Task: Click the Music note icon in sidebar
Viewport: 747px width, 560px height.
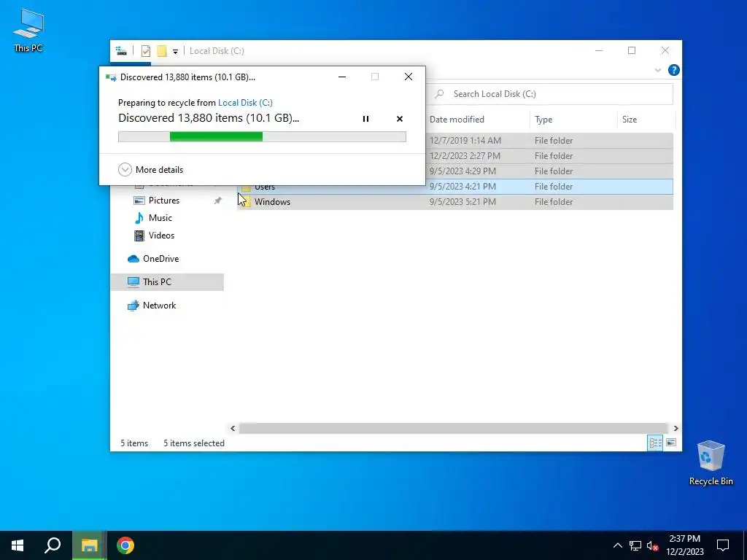Action: pos(139,218)
